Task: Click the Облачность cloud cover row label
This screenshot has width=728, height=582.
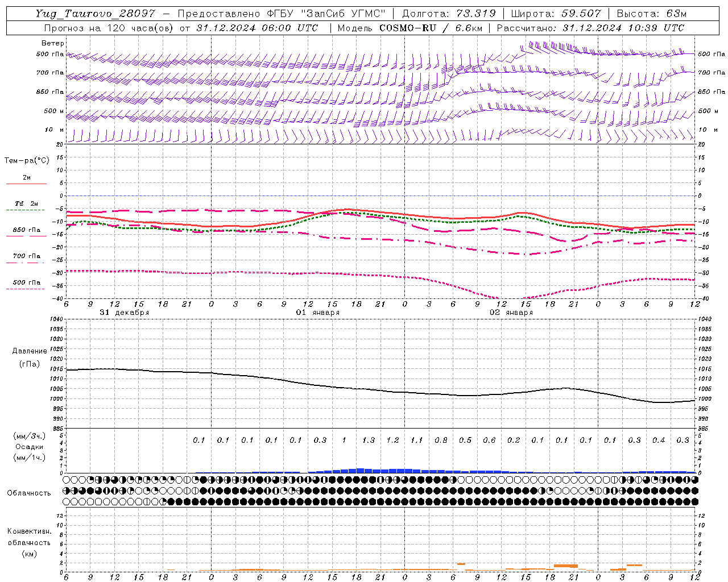Action: pos(29,493)
